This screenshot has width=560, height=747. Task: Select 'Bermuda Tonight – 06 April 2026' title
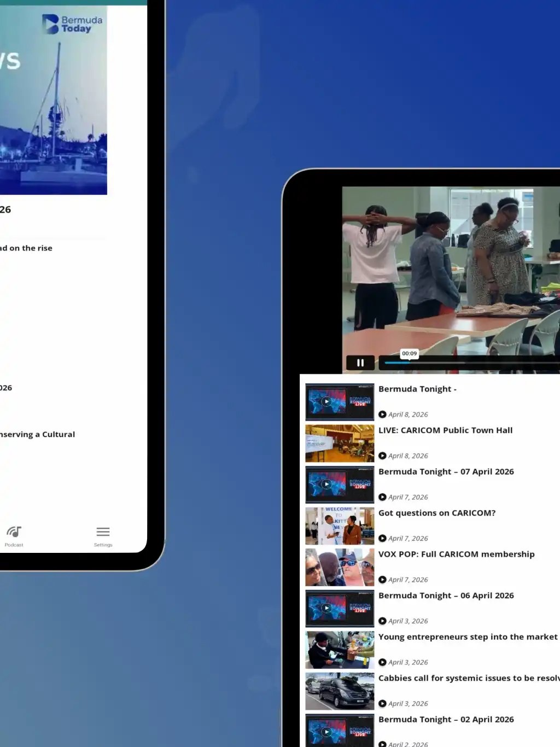coord(446,596)
